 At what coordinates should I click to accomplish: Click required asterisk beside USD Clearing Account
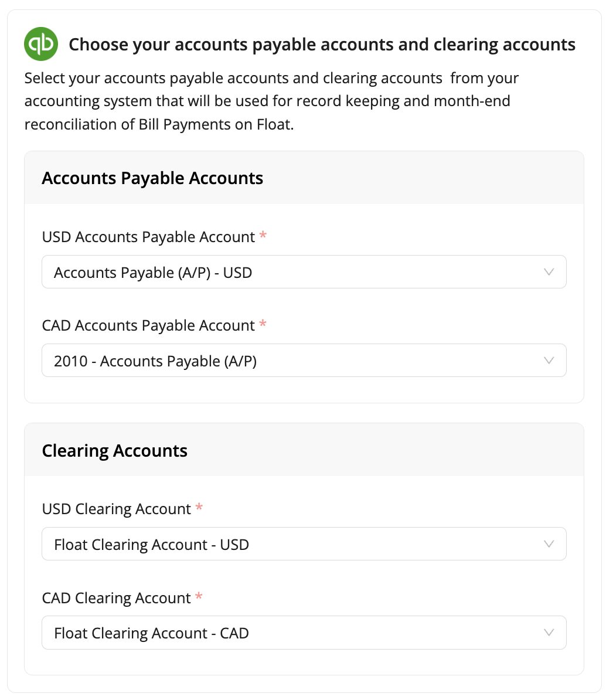point(199,507)
